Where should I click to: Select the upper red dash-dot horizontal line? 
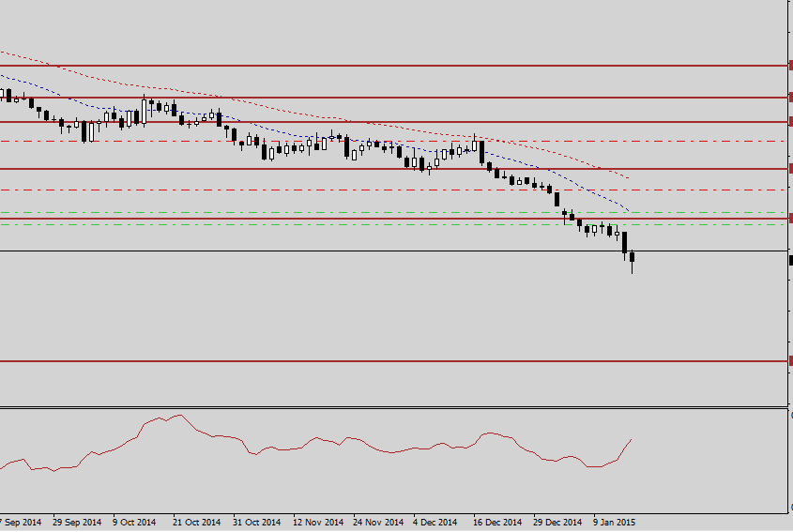coord(282,141)
